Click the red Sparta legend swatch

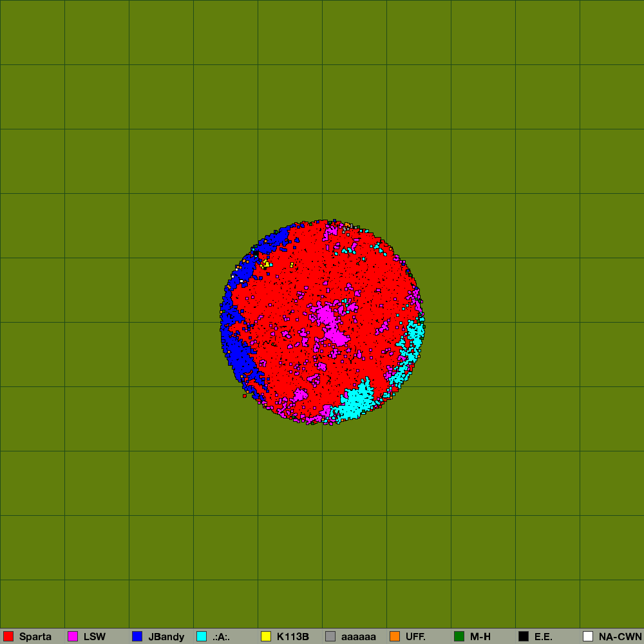(8, 636)
